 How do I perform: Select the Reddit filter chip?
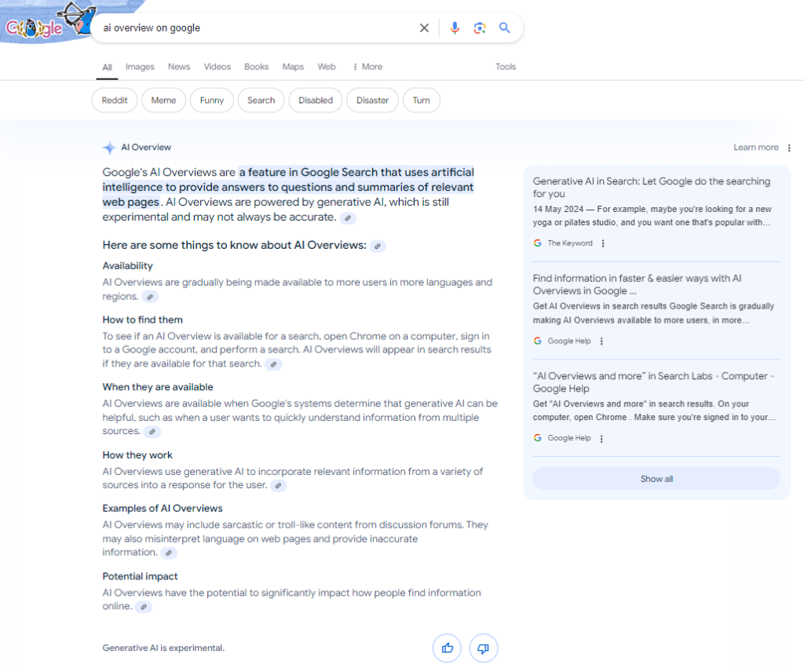click(x=115, y=100)
